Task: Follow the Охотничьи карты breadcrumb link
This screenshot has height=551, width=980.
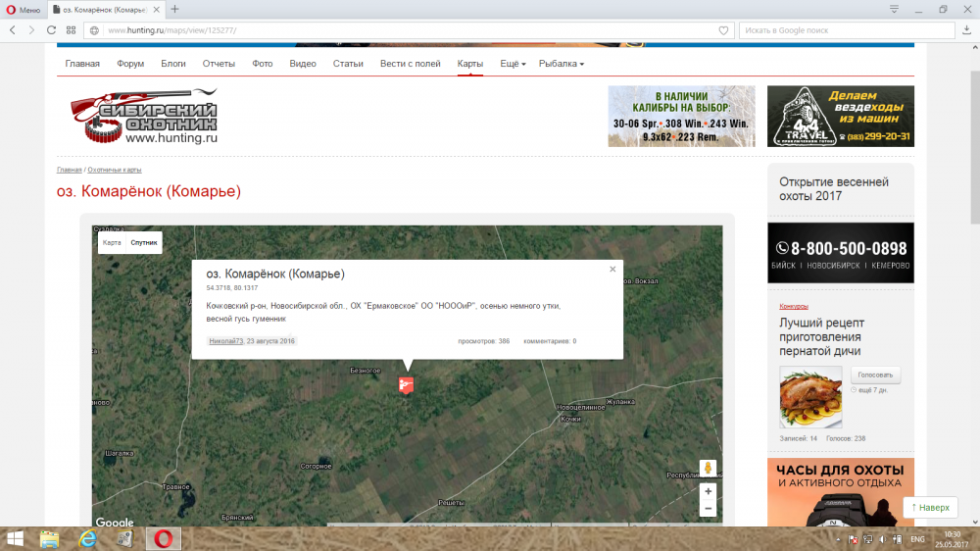Action: 115,171
